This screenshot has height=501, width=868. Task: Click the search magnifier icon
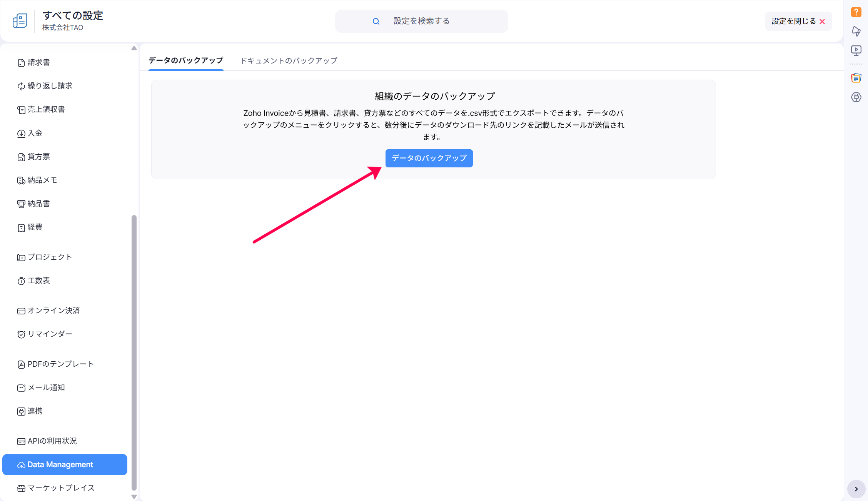click(x=376, y=22)
